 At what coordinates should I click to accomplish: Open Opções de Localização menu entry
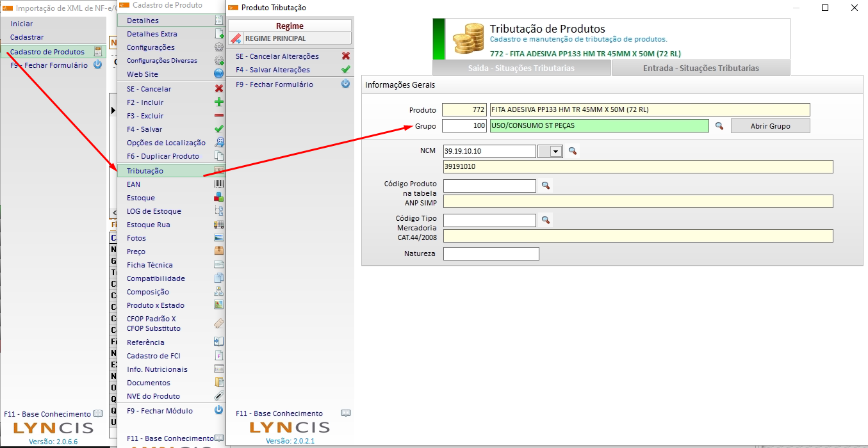click(x=166, y=143)
